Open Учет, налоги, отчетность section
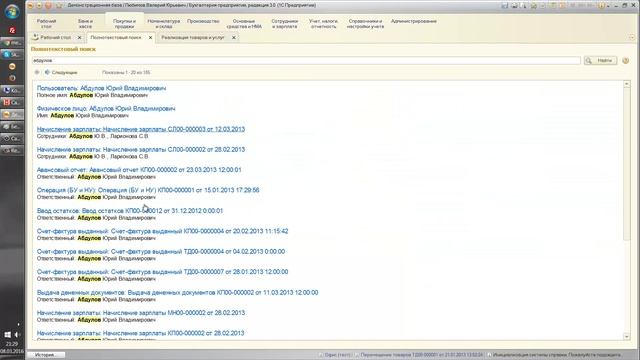 [323, 24]
